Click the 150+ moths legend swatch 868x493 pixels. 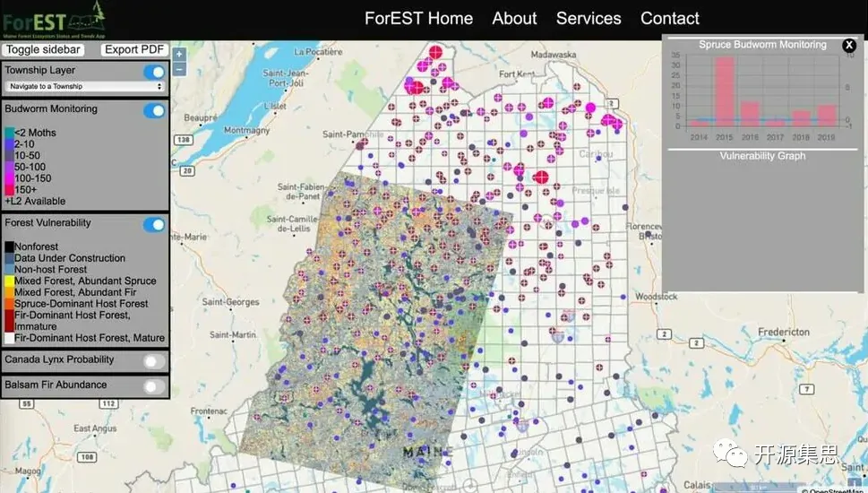(x=10, y=189)
